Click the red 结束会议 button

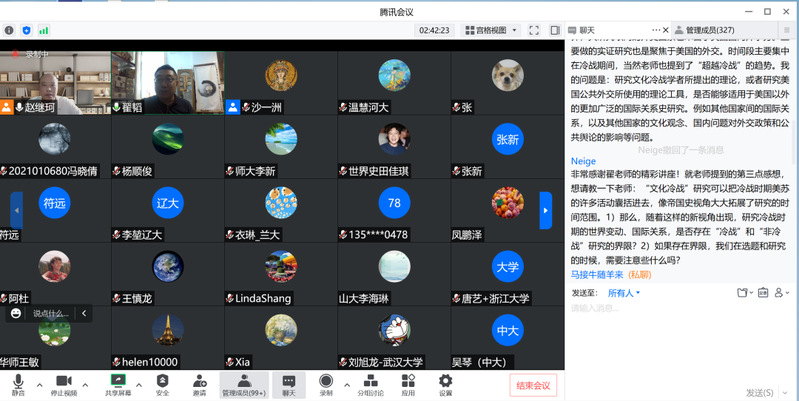point(533,385)
